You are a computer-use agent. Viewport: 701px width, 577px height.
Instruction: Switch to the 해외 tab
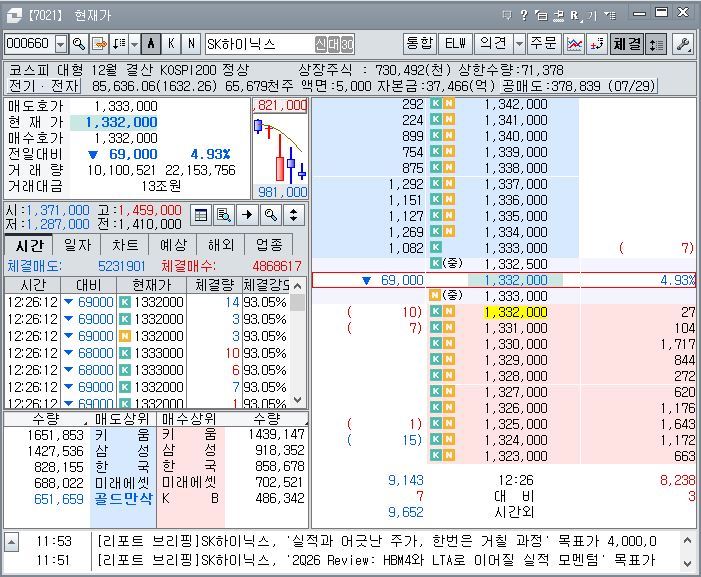(221, 245)
